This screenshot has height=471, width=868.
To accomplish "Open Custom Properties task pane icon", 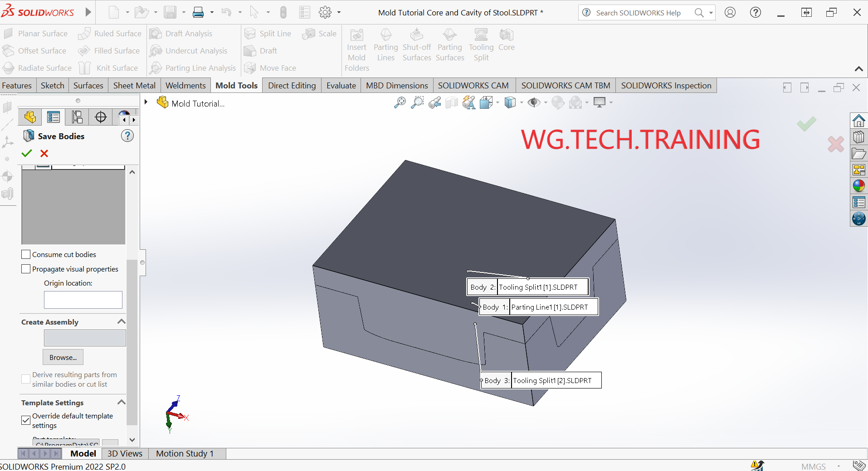I will tap(858, 202).
